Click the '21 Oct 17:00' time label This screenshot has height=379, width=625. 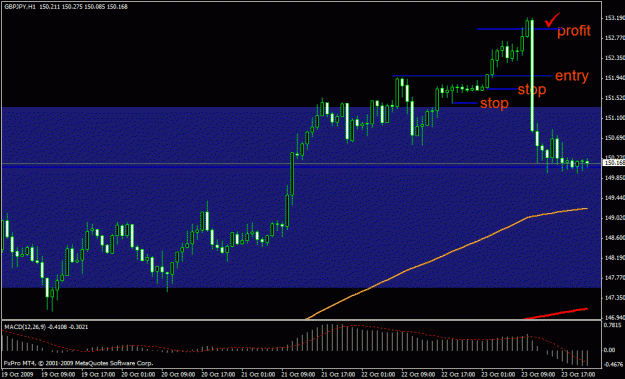tap(338, 375)
